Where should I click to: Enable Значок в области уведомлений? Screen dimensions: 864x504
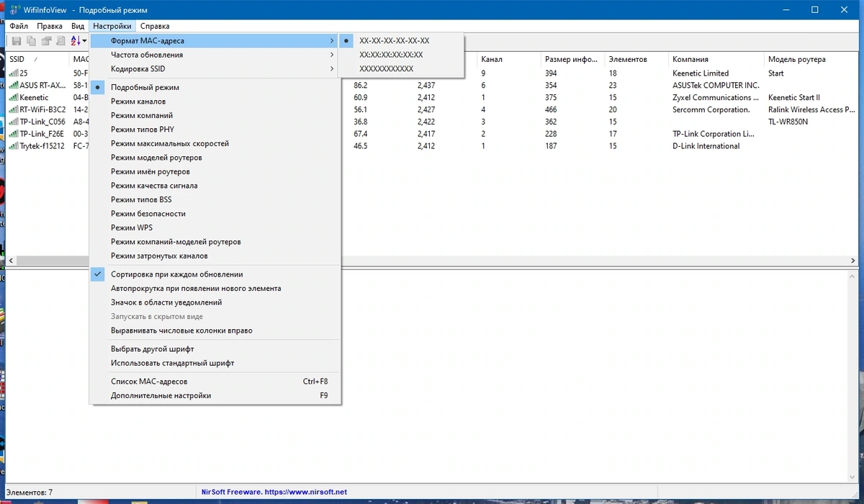click(x=215, y=302)
